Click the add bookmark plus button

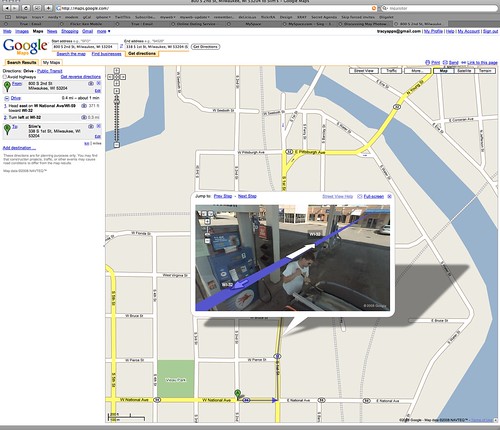49,8
